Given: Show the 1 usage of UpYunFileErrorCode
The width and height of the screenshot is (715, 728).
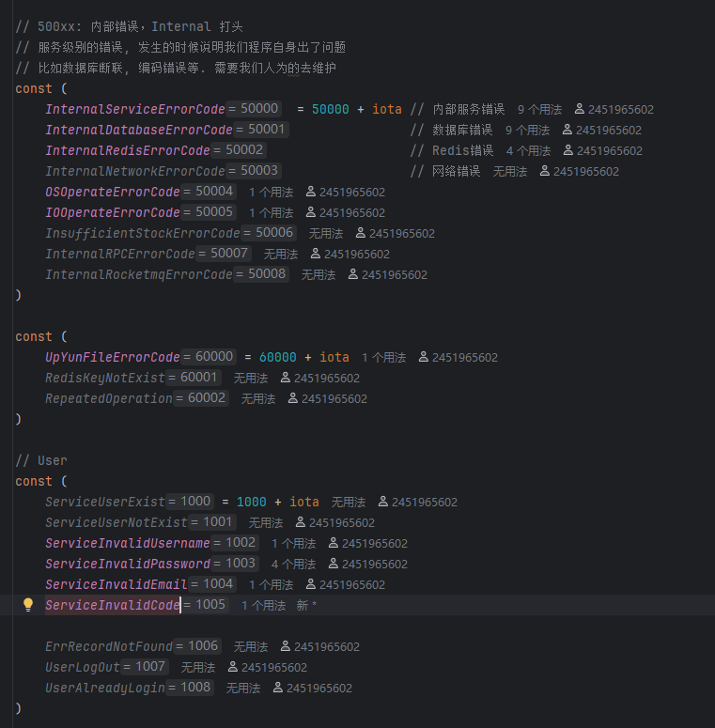Looking at the screenshot, I should tap(384, 358).
